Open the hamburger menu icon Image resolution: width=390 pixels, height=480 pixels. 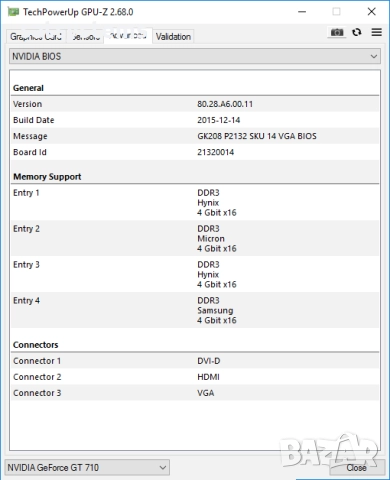377,32
